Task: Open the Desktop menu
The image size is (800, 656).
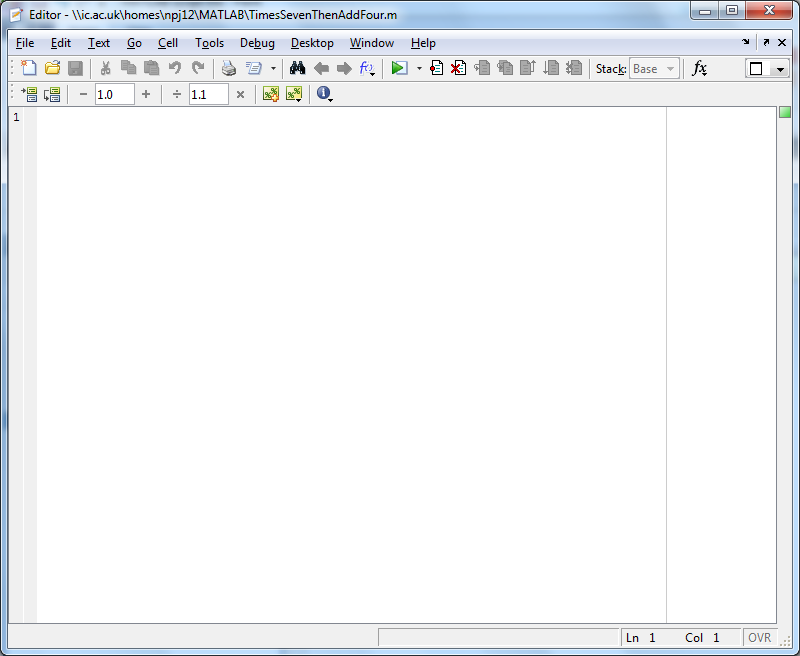Action: pos(312,43)
